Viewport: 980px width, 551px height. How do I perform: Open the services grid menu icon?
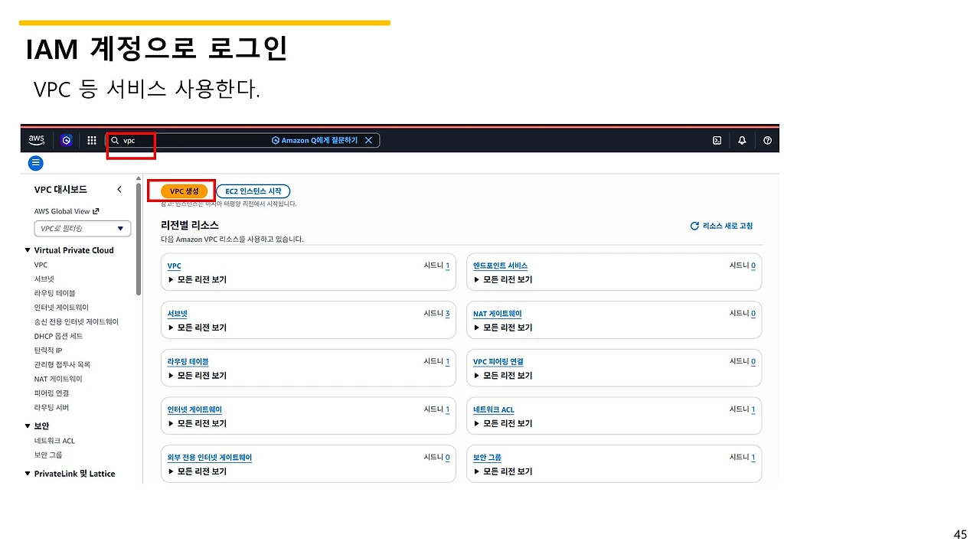92,140
